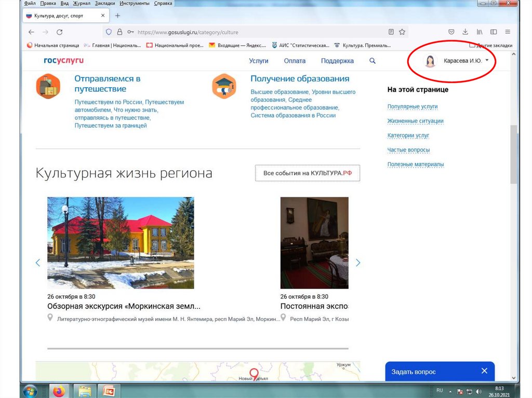The width and height of the screenshot is (532, 398).
Task: Click the graduation cap education icon
Action: tap(224, 86)
